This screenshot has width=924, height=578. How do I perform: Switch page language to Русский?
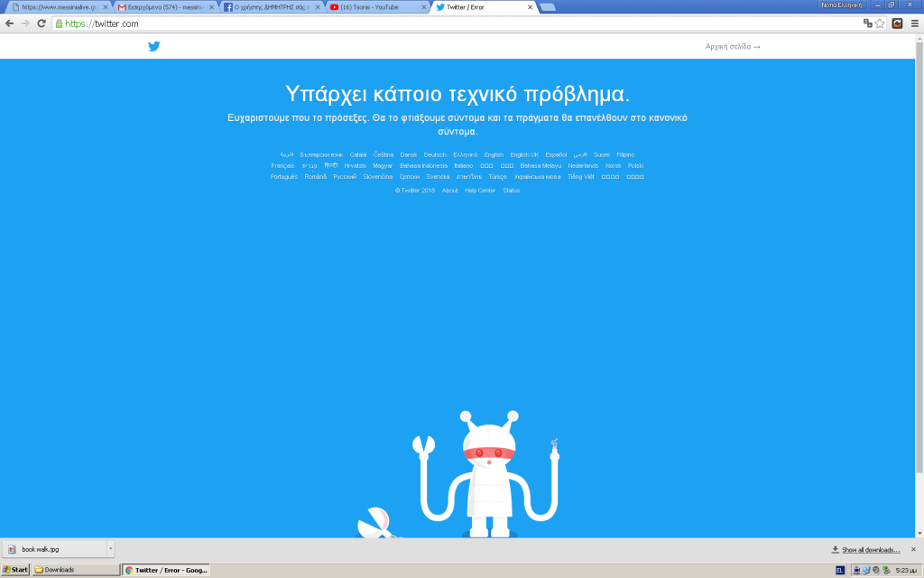click(345, 177)
